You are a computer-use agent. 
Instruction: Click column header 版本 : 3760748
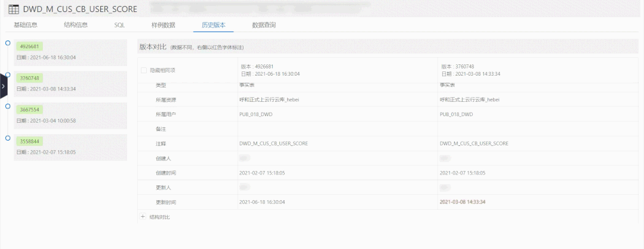click(x=458, y=67)
